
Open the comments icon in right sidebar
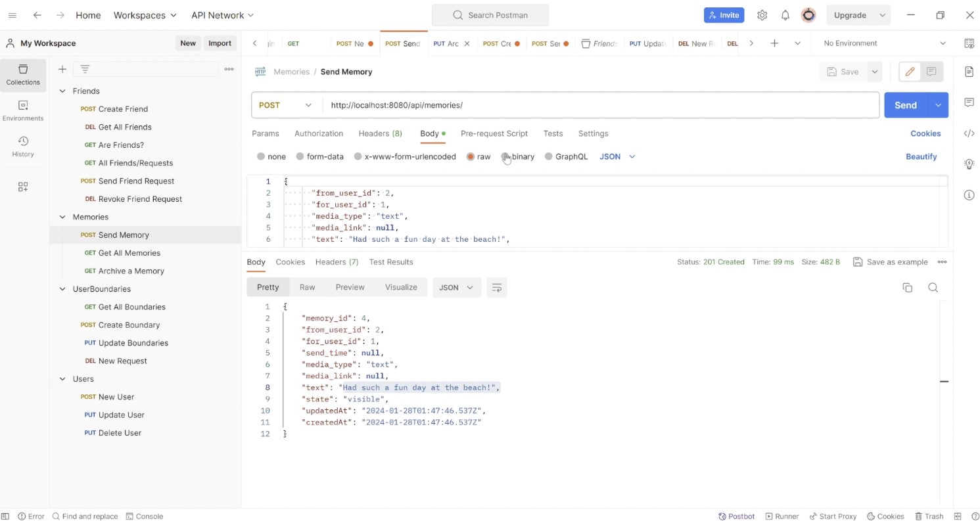[969, 102]
